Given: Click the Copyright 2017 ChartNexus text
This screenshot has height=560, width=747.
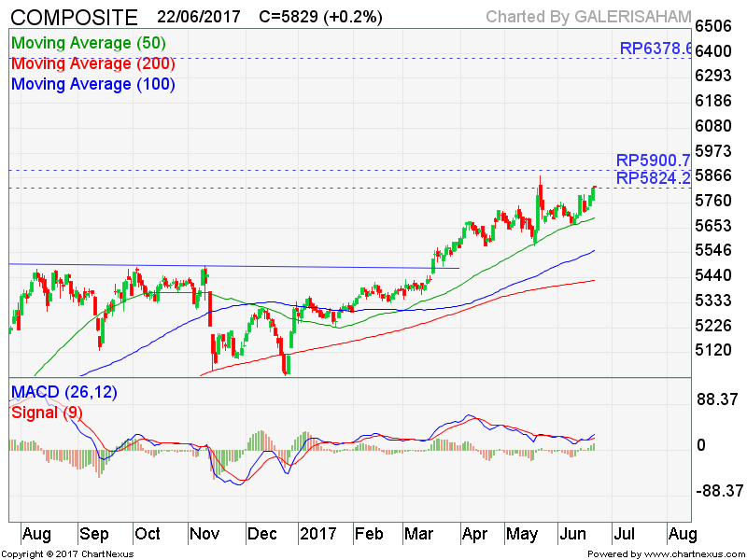Looking at the screenshot, I should (67, 553).
